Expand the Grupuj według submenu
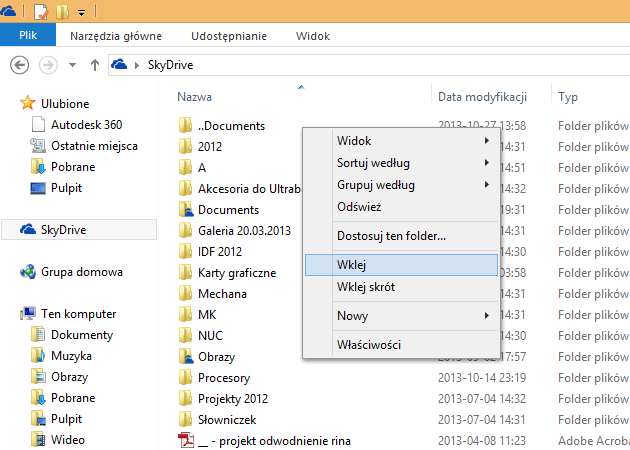630x450 pixels. point(402,185)
